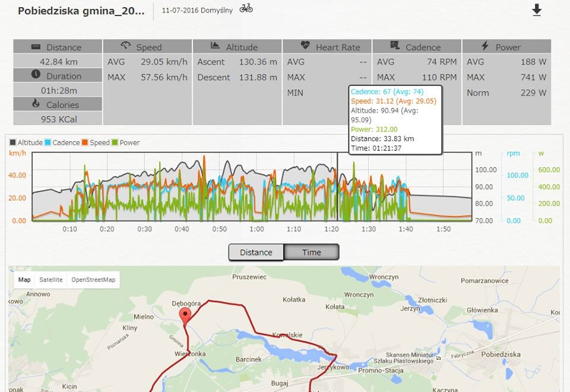Click the Distance ruler icon
Viewport: 570px width, 392px height.
(36, 47)
